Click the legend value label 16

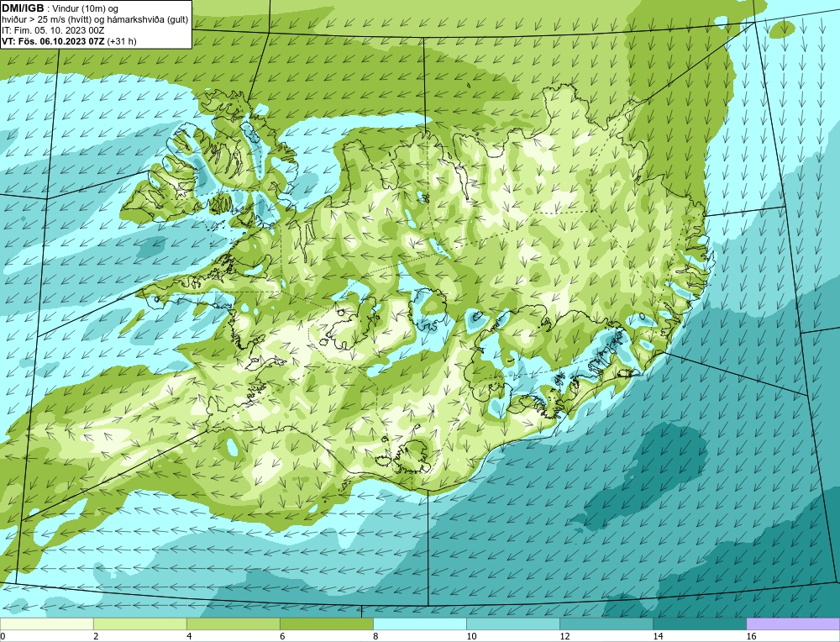click(x=751, y=636)
